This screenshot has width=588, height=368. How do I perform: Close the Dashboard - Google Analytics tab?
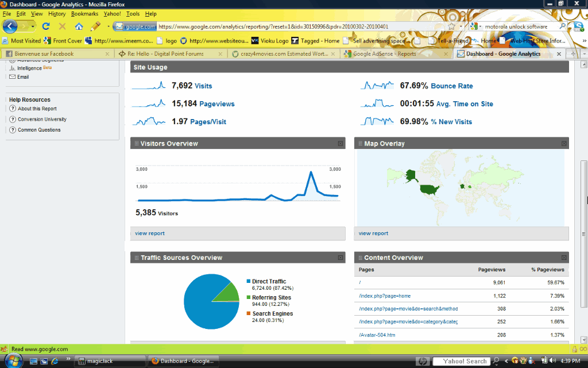pyautogui.click(x=559, y=54)
